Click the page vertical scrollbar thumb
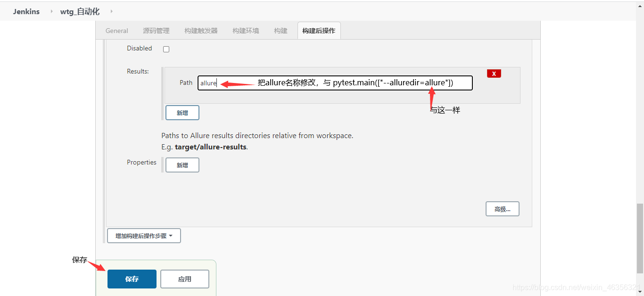Screen dimensions: 644x296 click(x=640, y=238)
